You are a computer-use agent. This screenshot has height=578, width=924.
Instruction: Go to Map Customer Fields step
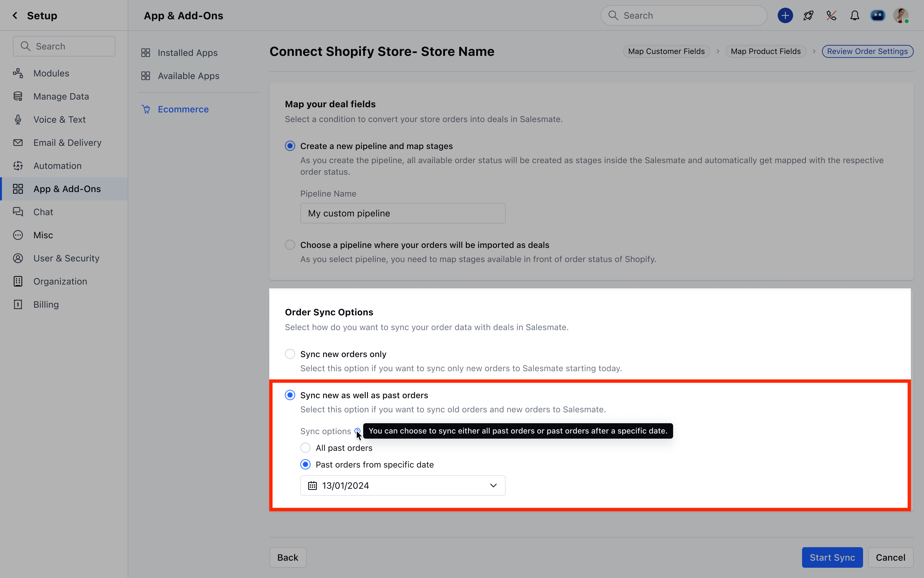coord(666,51)
